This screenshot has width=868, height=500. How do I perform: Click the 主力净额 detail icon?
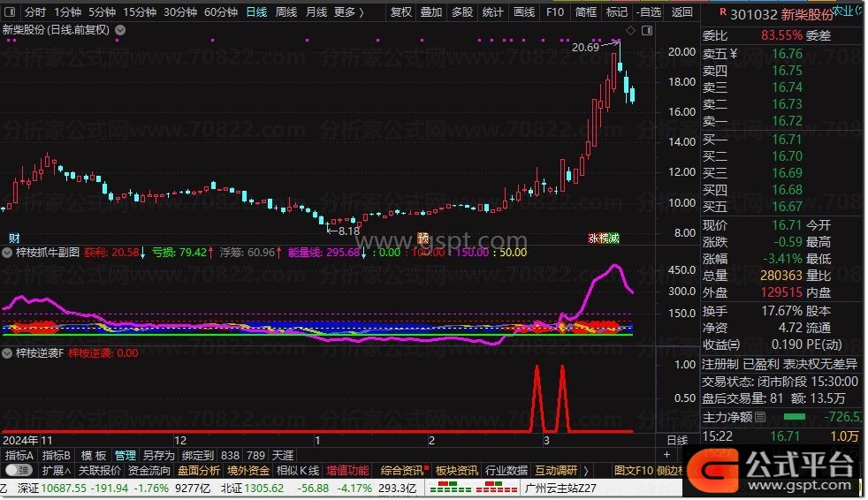(x=760, y=417)
